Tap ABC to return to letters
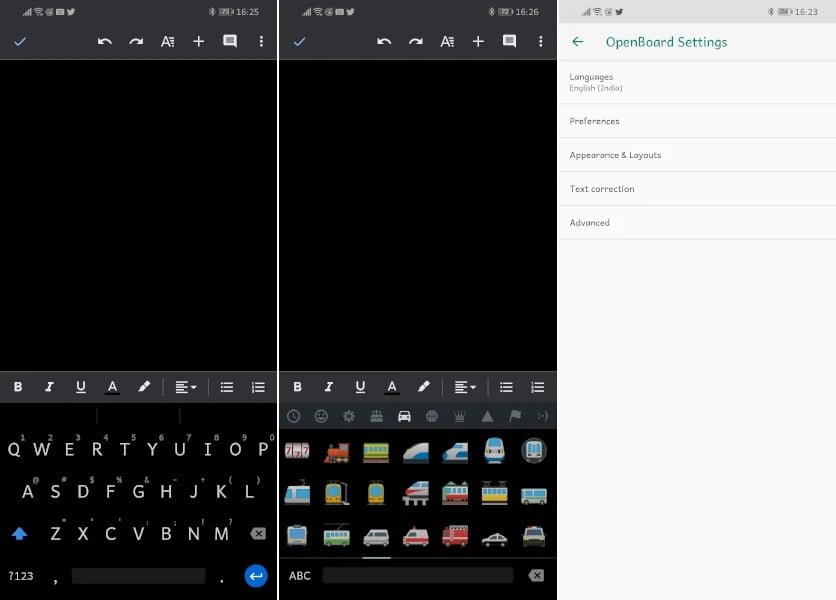 coord(300,576)
